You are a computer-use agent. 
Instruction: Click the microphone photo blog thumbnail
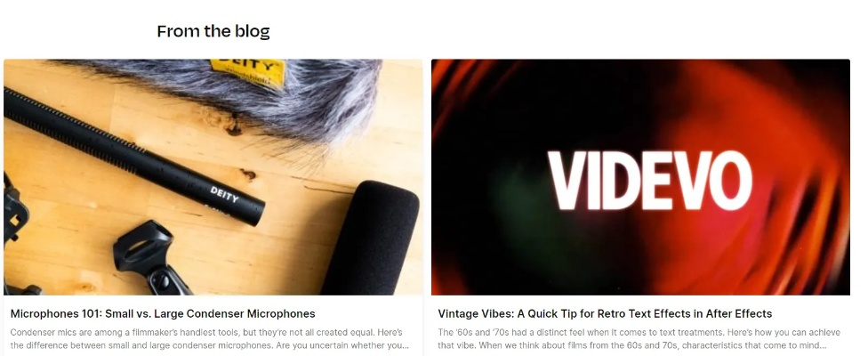click(x=213, y=177)
